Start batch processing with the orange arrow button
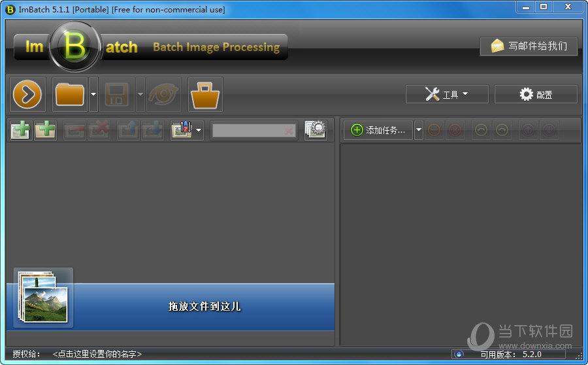Screen dimensions: 588x365 point(27,94)
